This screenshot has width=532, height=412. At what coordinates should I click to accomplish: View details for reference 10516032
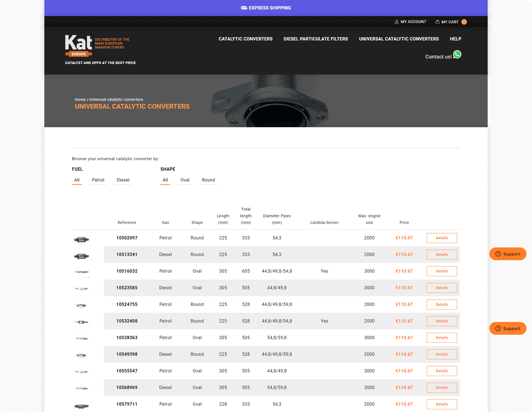[441, 271]
